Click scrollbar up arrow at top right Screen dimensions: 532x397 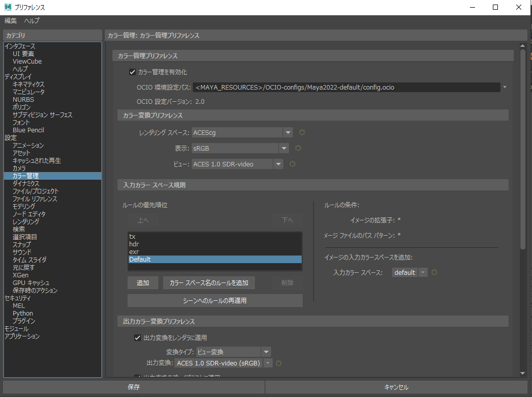tap(522, 45)
